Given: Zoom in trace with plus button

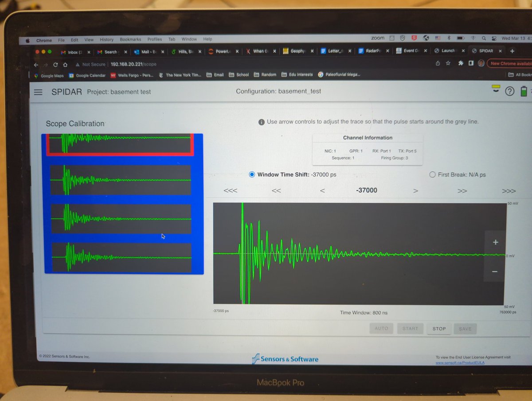Looking at the screenshot, I should tap(496, 242).
